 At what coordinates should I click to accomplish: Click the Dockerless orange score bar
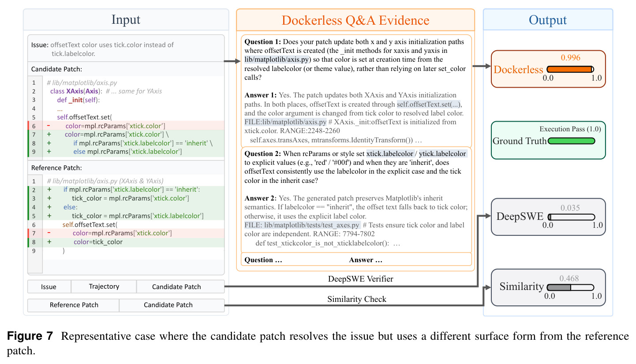(570, 69)
